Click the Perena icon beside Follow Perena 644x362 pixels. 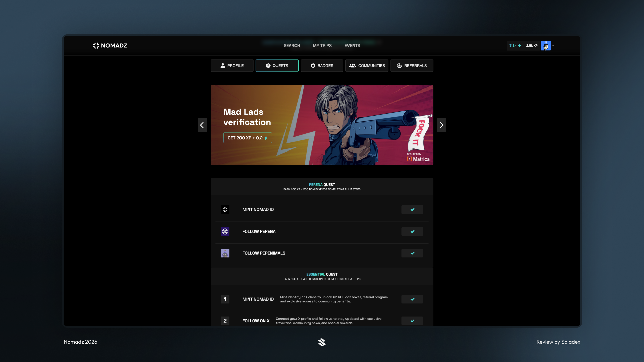(x=225, y=232)
